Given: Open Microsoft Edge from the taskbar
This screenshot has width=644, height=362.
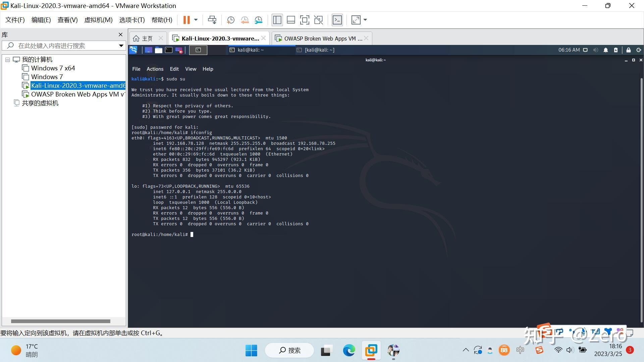Looking at the screenshot, I should (349, 351).
